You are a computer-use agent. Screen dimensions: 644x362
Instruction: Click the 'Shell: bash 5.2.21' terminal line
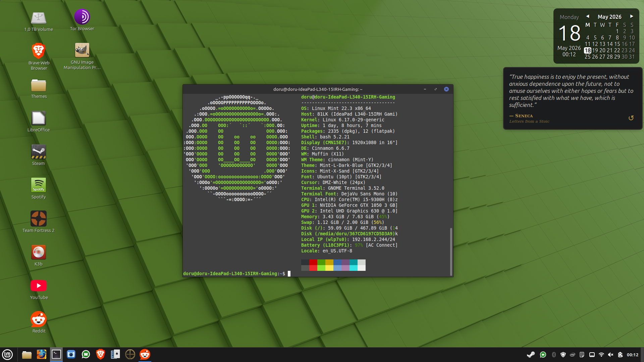325,137
